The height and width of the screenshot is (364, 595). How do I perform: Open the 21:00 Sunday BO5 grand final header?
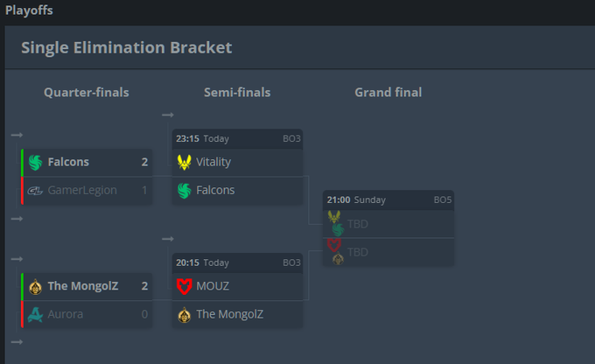(388, 200)
